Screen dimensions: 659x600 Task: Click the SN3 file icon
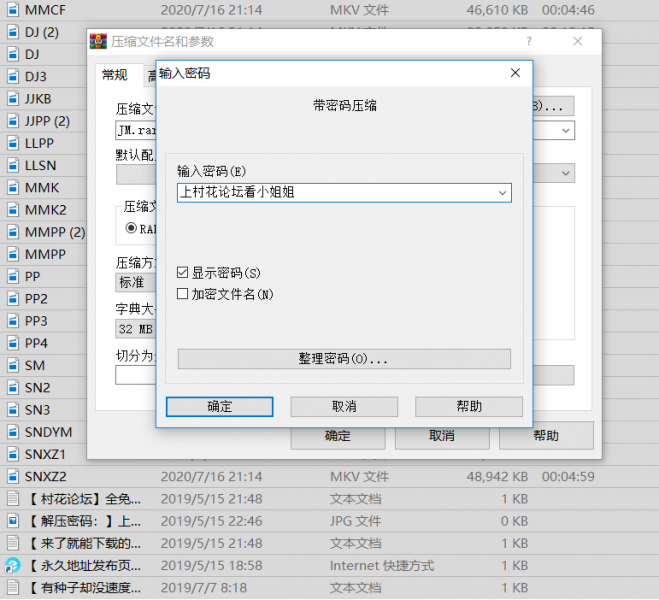[x=13, y=410]
